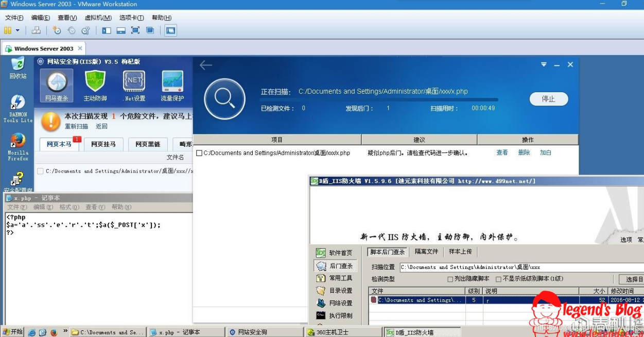Open the 格式(O) menu in 记事本
This screenshot has height=337, width=644.
[x=69, y=207]
